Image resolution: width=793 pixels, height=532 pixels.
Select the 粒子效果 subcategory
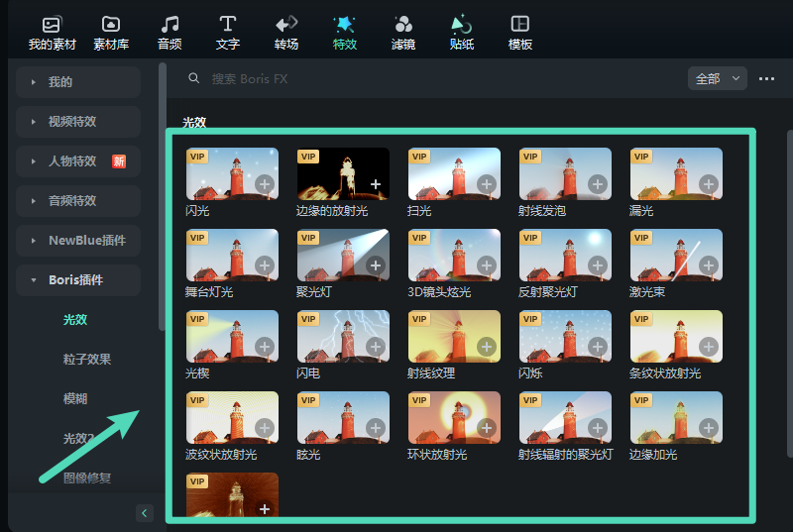coord(87,360)
